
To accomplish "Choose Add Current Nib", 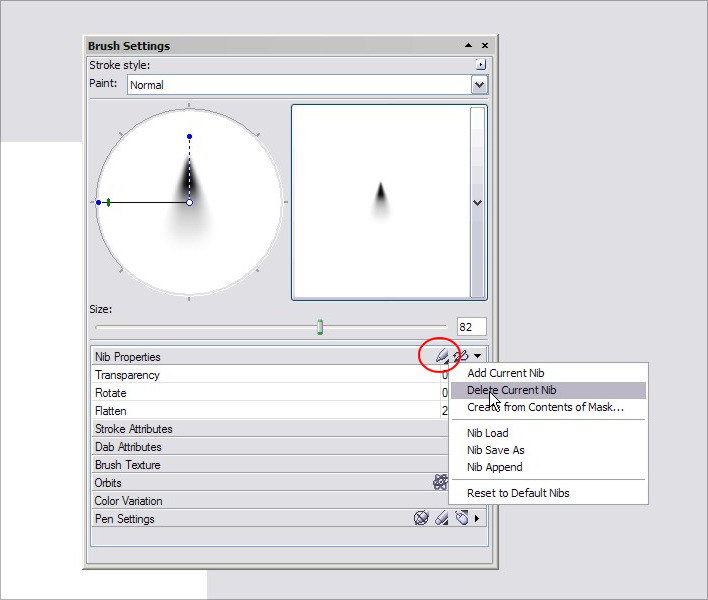I will (506, 373).
